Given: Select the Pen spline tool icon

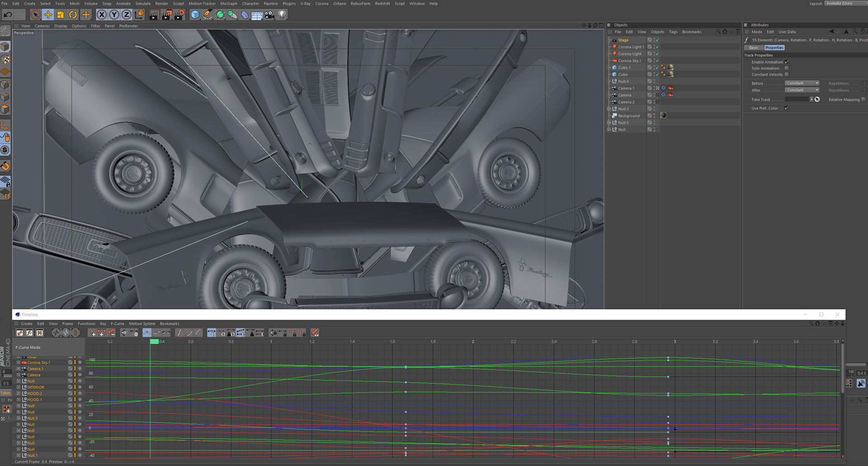Looking at the screenshot, I should 208,15.
